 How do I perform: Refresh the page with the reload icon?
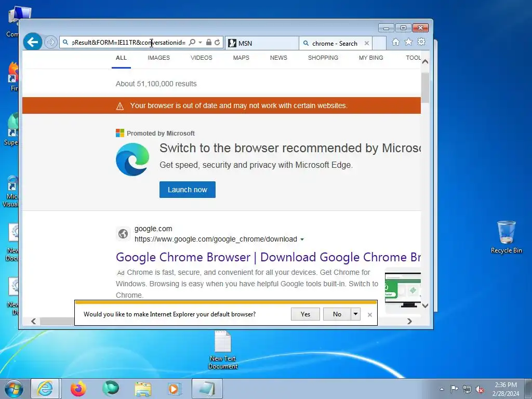217,42
